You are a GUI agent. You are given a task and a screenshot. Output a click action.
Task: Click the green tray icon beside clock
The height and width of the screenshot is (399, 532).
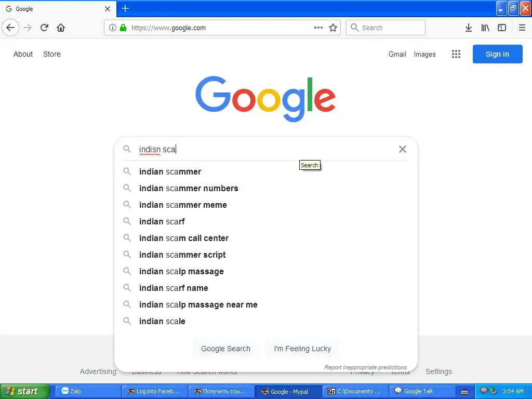click(494, 391)
